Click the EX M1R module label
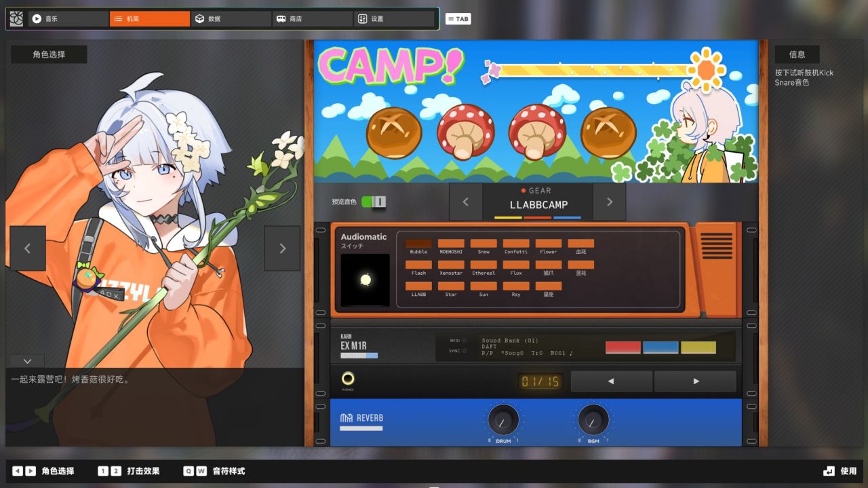 (x=353, y=345)
